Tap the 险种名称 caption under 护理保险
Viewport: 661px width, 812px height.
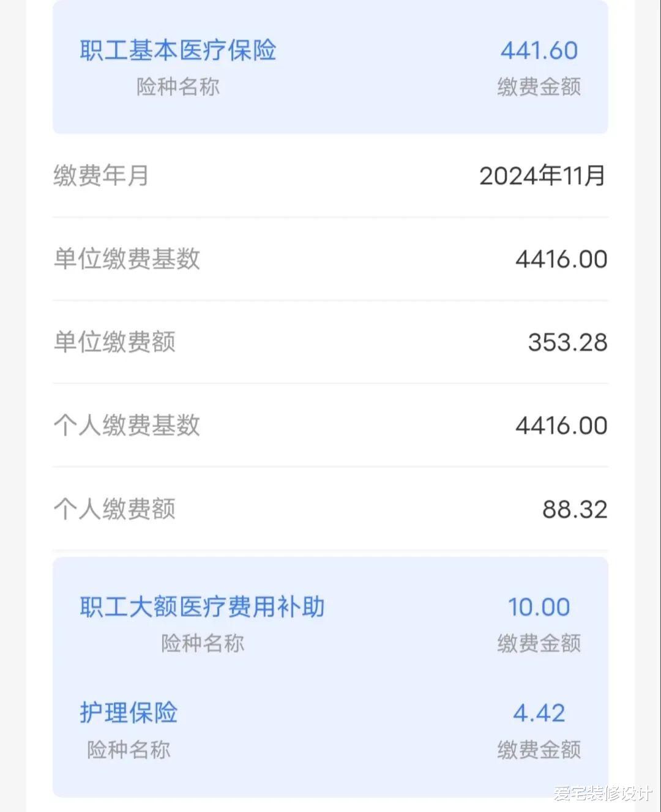pyautogui.click(x=129, y=750)
